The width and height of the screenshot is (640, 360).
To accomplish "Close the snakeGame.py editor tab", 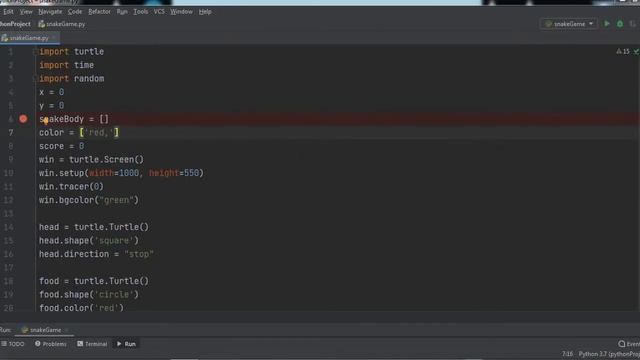I will point(54,38).
